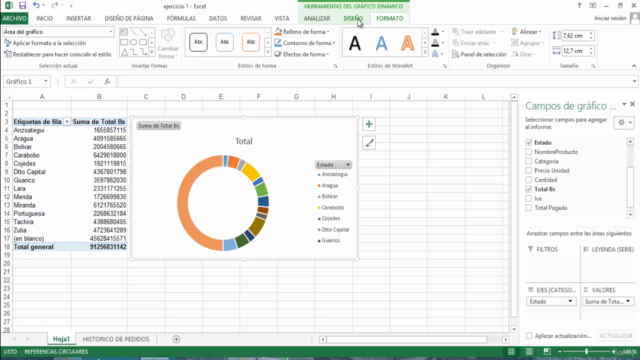Apply the blue A WordArt style
Viewport: 640px width, 360px height.
(381, 43)
